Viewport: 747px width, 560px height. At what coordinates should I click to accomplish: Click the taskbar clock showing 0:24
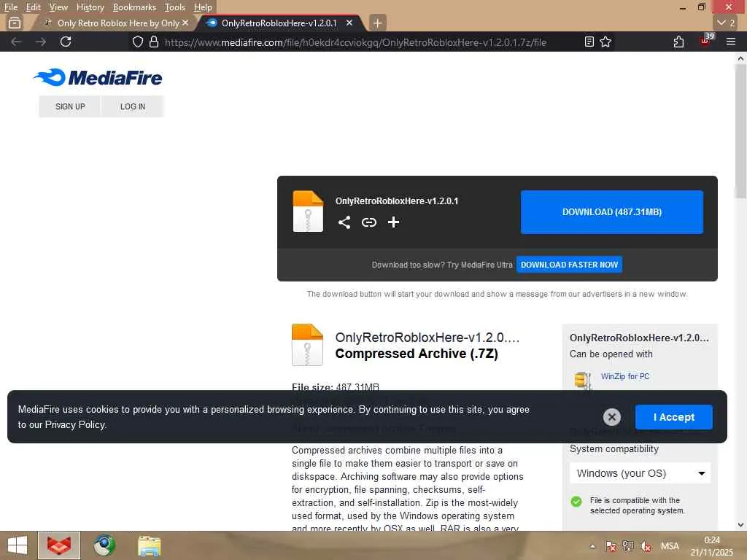click(x=712, y=546)
